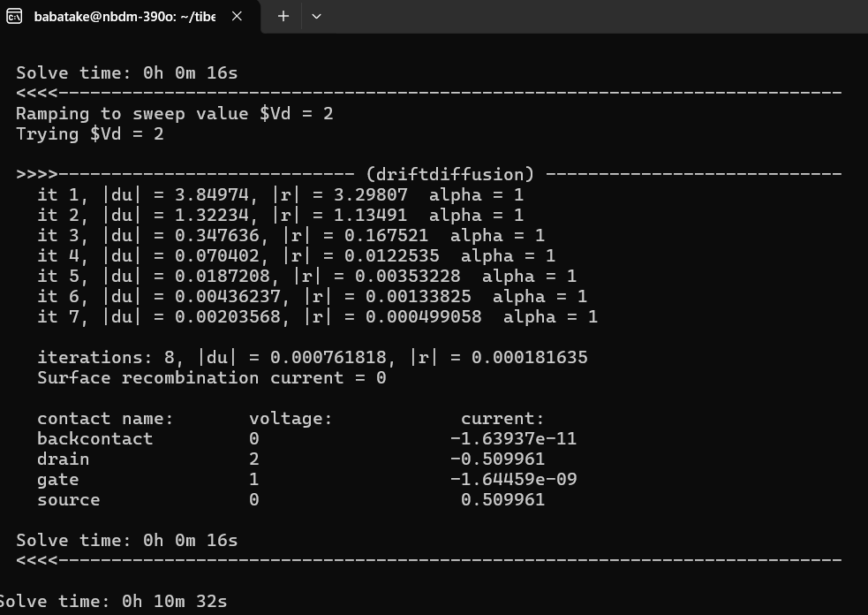Open a new terminal tab with plus
The image size is (868, 615).
coord(283,17)
